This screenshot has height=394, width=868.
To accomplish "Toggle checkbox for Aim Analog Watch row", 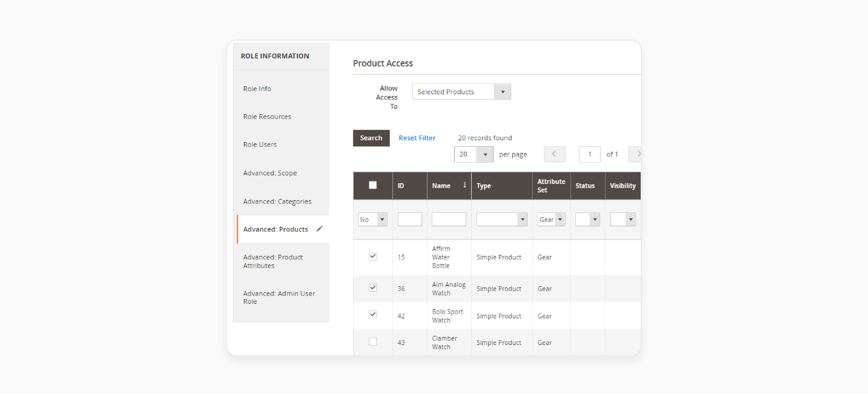I will [372, 288].
